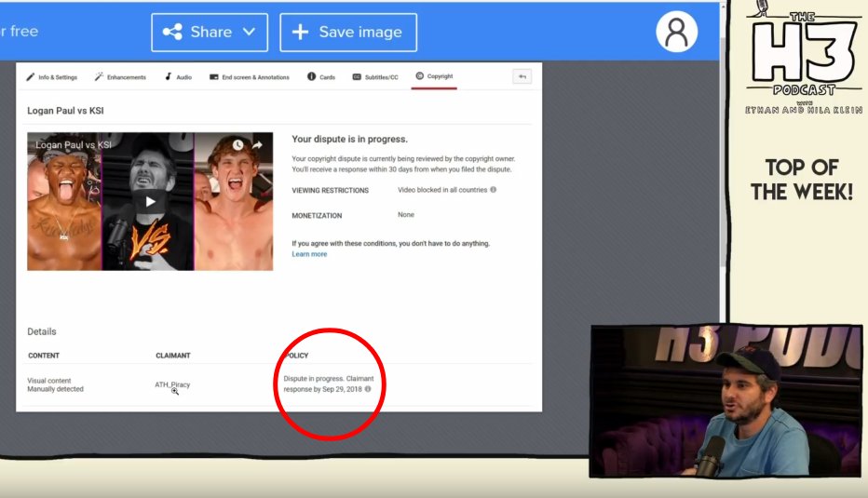Select the Cards tab

coord(321,77)
